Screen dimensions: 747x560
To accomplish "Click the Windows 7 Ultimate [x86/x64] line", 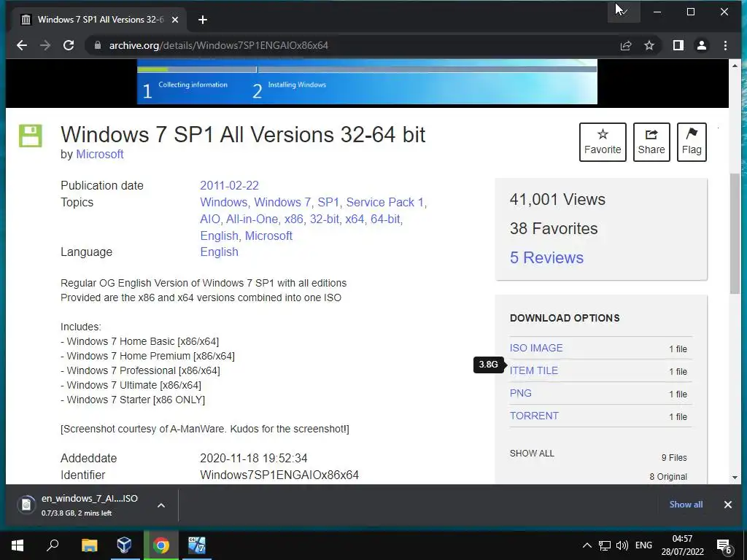I will [x=131, y=385].
